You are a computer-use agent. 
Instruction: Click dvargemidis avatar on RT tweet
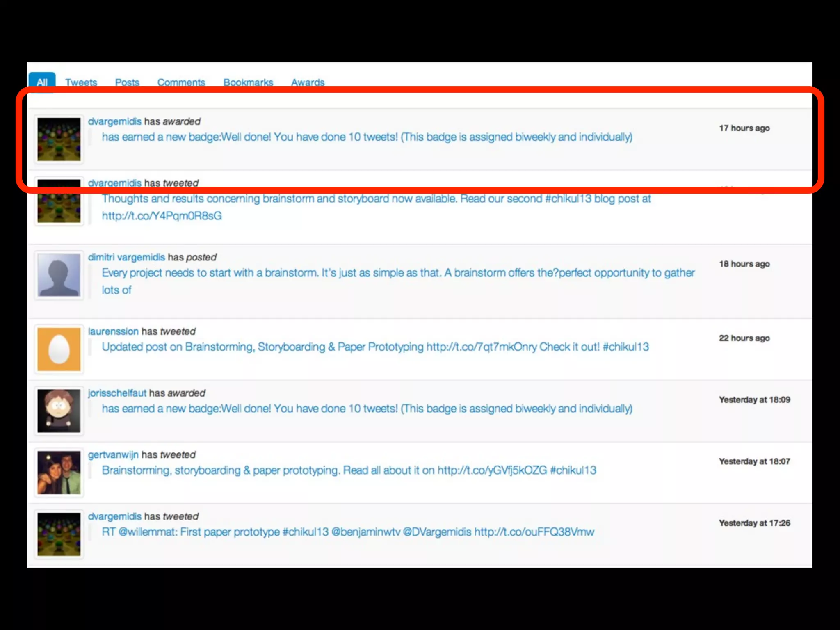coord(59,534)
